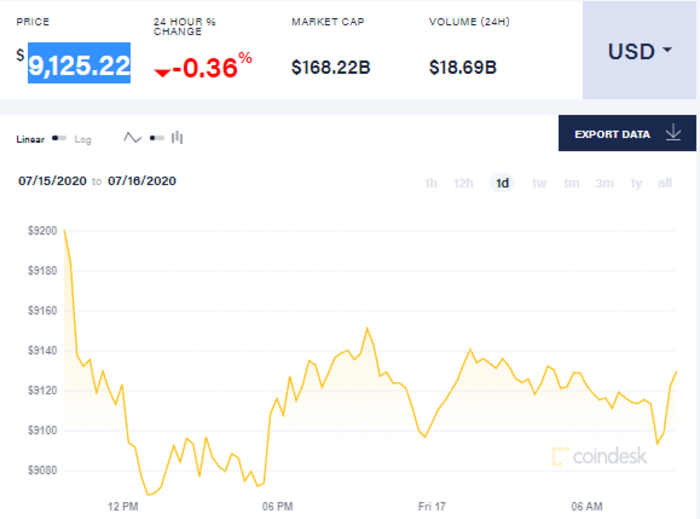Viewport: 700px width, 519px height.
Task: Select the 12h time range
Action: point(463,183)
